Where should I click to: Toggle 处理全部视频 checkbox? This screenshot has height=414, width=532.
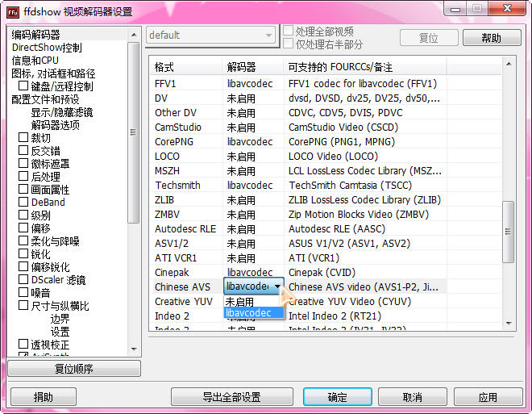pos(288,31)
